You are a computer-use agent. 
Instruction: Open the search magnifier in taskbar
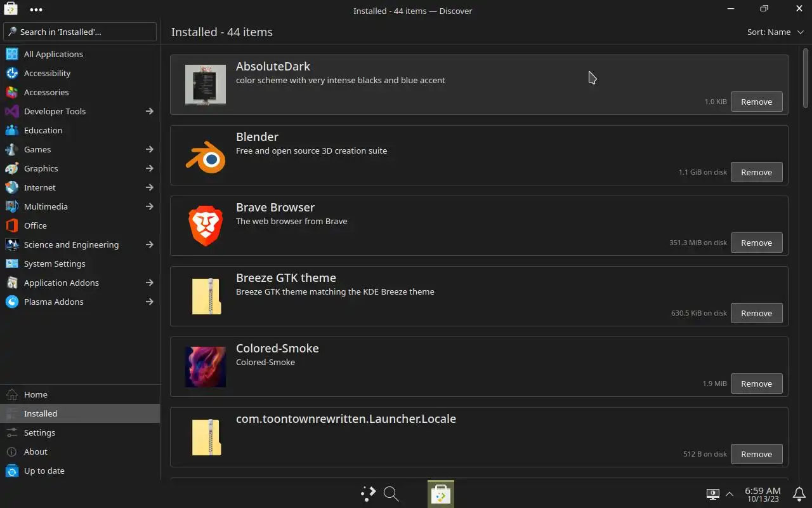pyautogui.click(x=391, y=493)
